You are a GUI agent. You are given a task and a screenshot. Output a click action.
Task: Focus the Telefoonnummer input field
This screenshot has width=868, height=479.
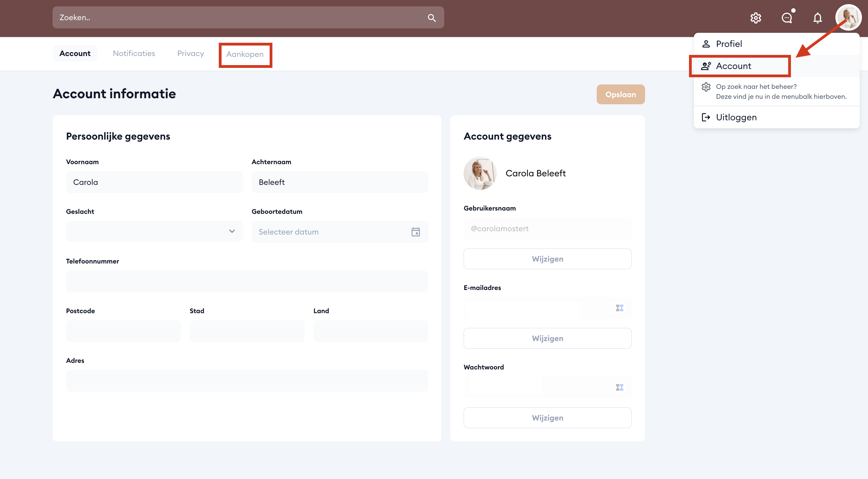click(x=247, y=281)
